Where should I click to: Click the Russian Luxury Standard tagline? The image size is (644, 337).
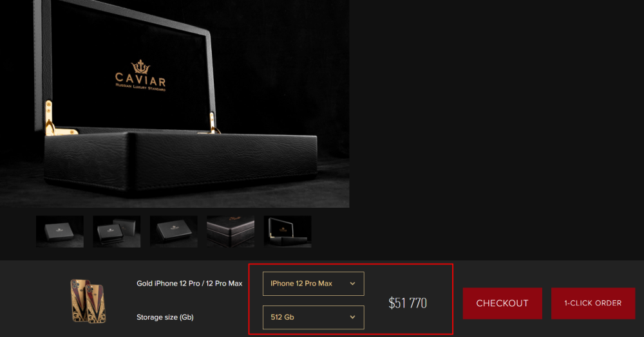(x=140, y=87)
